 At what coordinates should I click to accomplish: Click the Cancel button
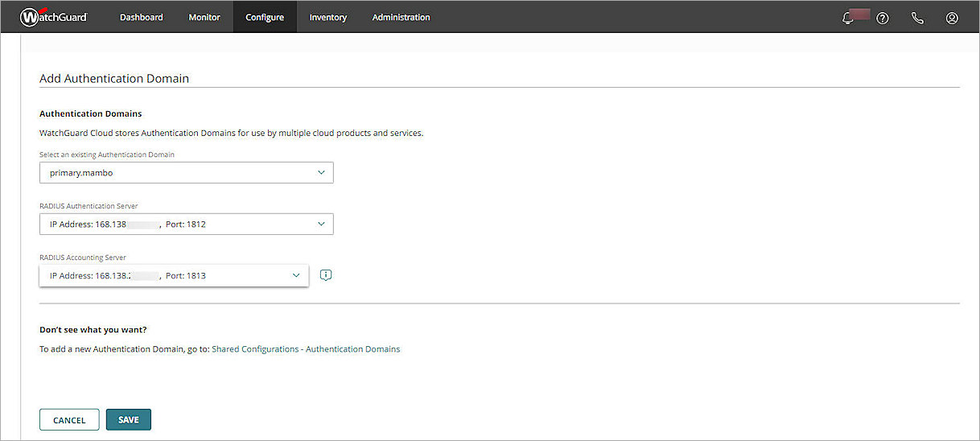tap(69, 420)
